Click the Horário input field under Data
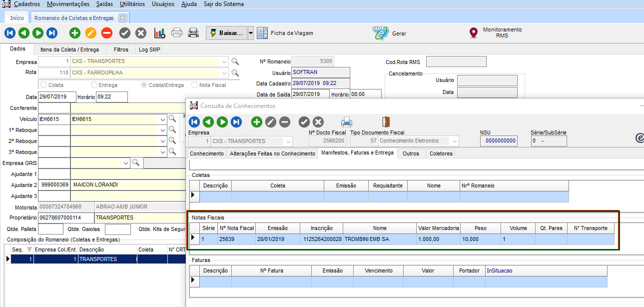Screen dimensions: 644x307 coord(111,97)
